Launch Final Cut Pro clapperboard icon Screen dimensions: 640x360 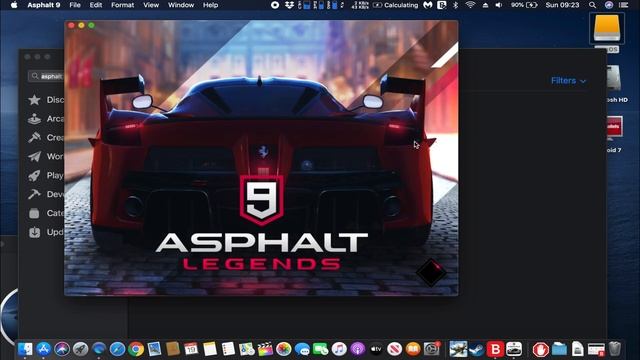[265, 349]
